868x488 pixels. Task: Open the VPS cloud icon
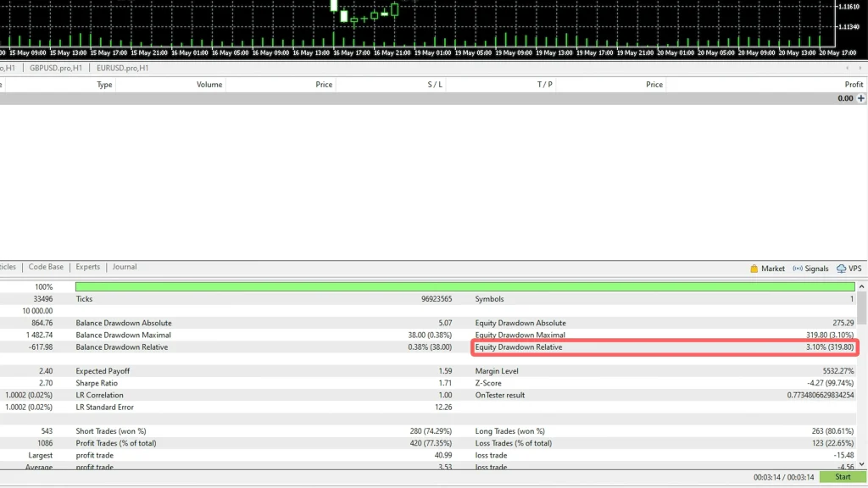tap(841, 269)
